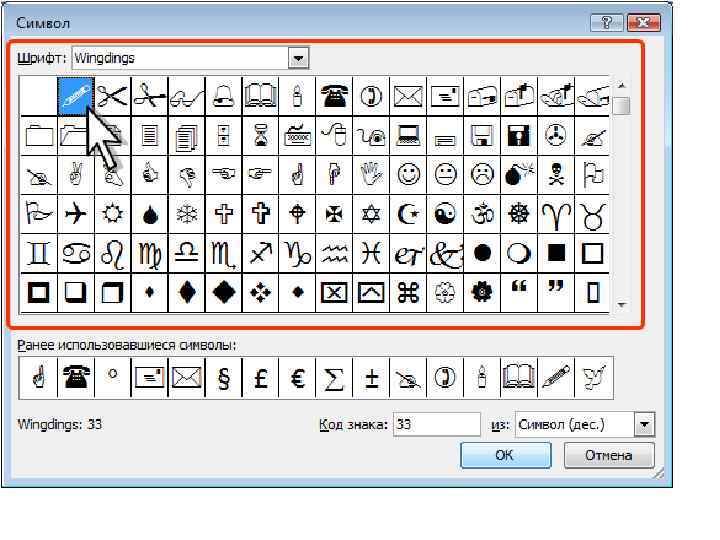
Task: Select the open book symbol in the grid
Action: pyautogui.click(x=260, y=96)
